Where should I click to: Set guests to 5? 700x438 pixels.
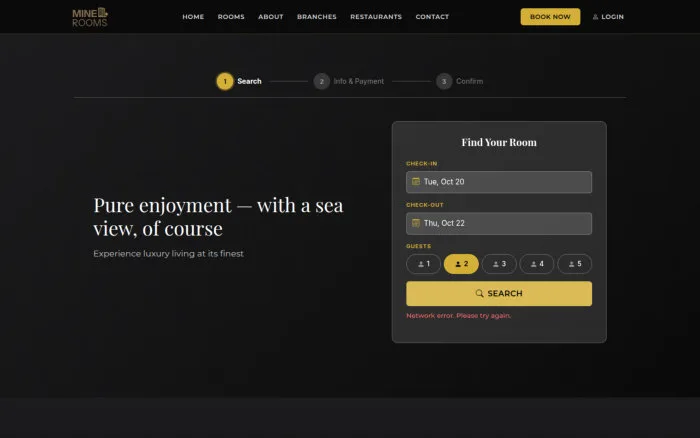[x=575, y=264]
